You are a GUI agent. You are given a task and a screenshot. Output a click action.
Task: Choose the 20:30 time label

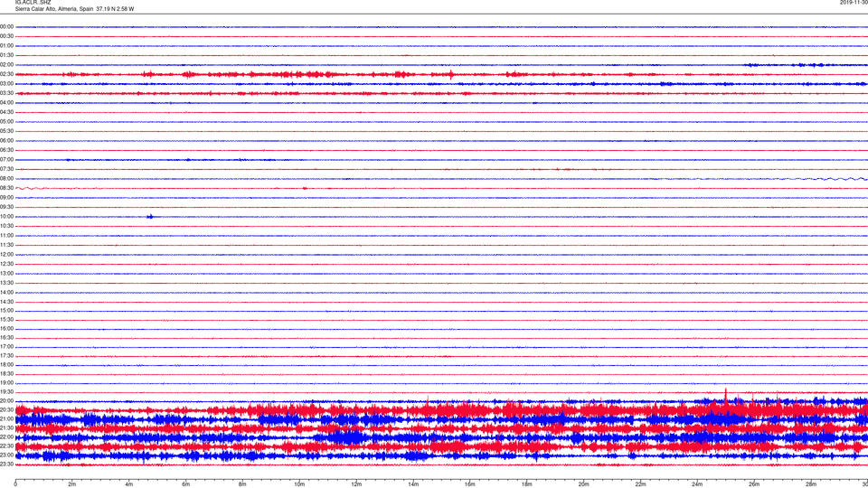pyautogui.click(x=6, y=410)
